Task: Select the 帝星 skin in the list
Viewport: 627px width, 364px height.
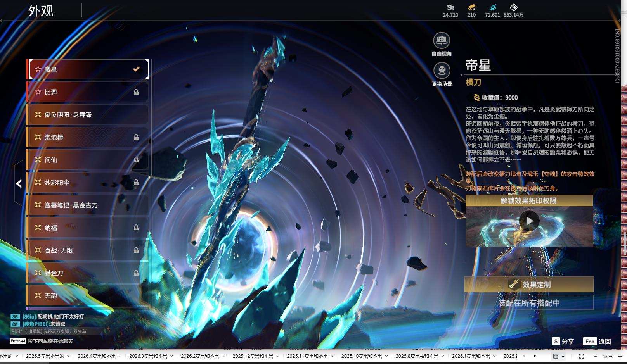Action: (x=89, y=69)
